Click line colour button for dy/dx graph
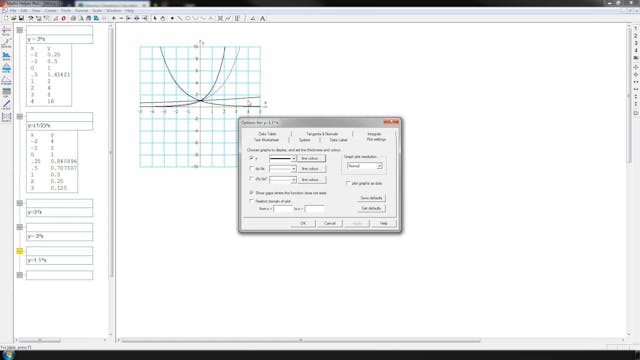The image size is (640, 360). [311, 169]
